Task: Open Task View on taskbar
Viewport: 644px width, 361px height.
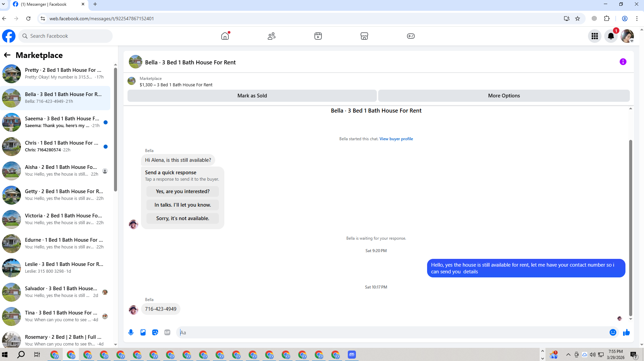Action: pyautogui.click(x=37, y=355)
